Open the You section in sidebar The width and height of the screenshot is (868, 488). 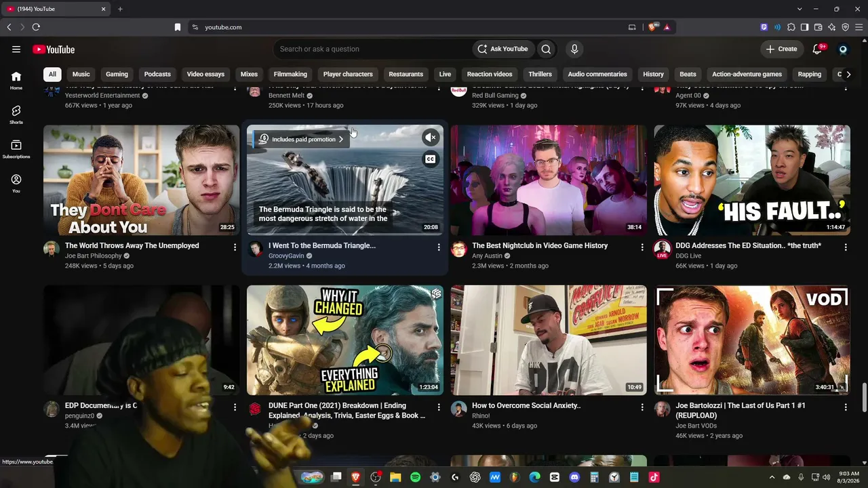tap(16, 183)
